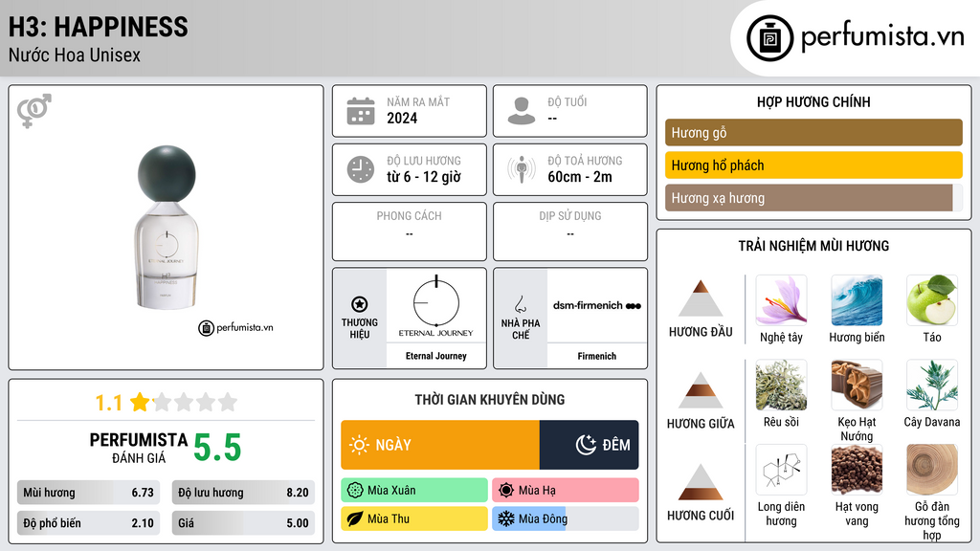Click the Hương hổ phách accord bar

[x=813, y=165]
